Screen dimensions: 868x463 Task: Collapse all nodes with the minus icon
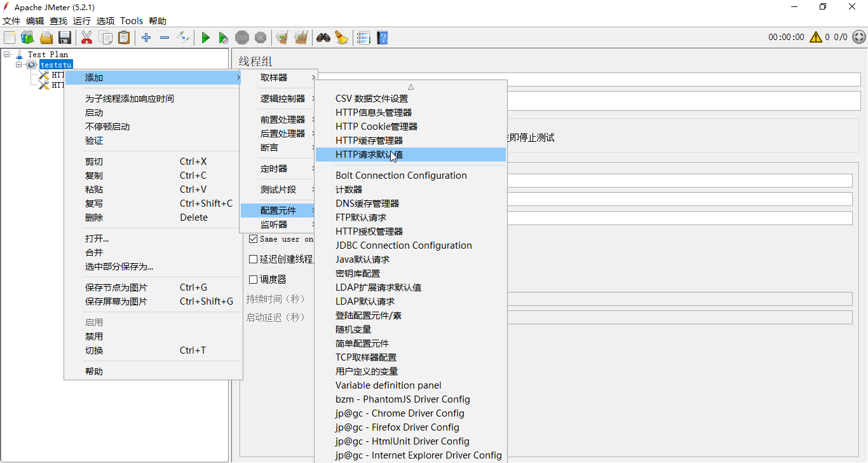(165, 38)
